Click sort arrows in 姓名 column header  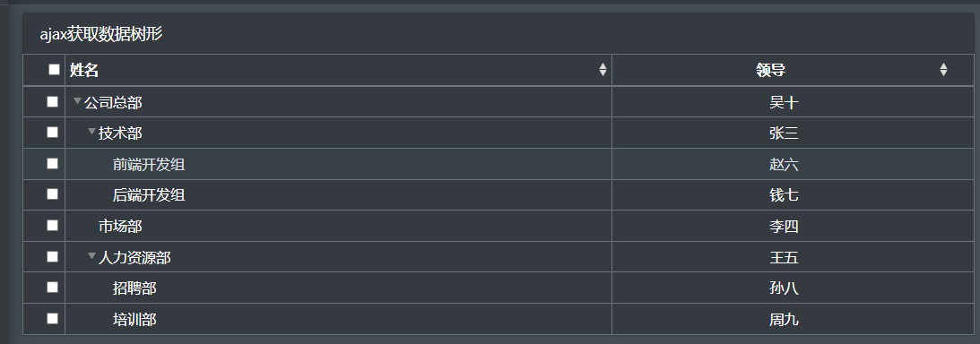[x=603, y=70]
